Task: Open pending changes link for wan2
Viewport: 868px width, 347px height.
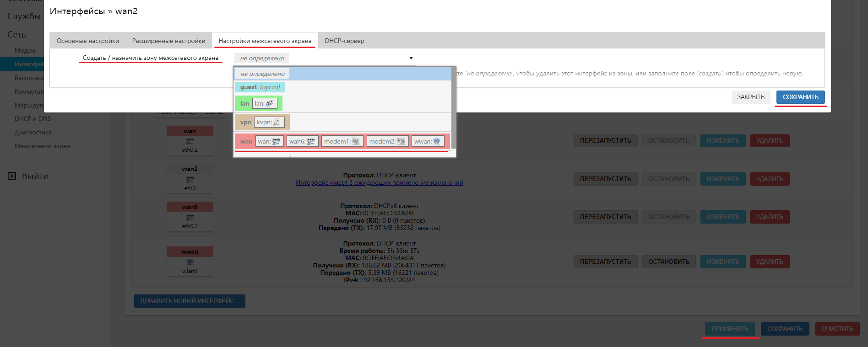Action: (379, 182)
